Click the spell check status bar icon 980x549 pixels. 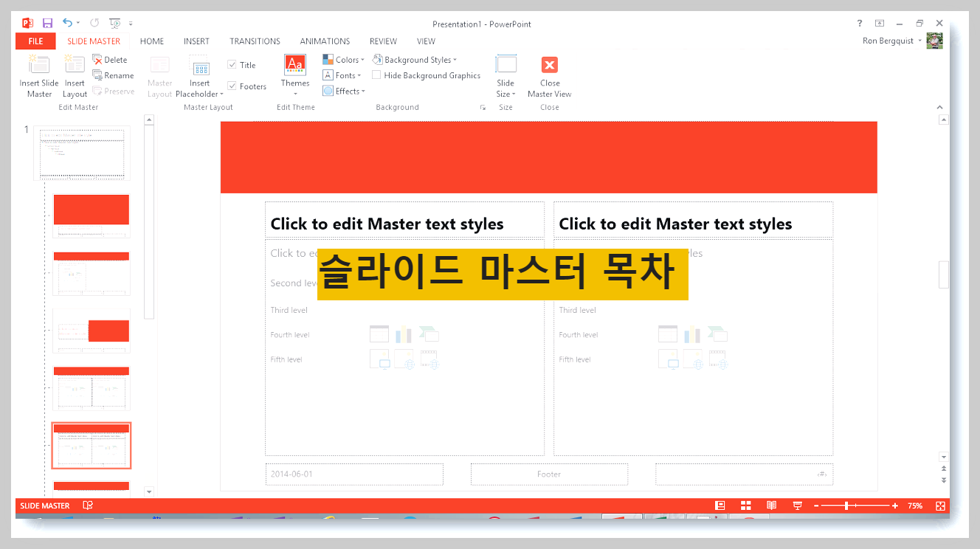(x=88, y=505)
